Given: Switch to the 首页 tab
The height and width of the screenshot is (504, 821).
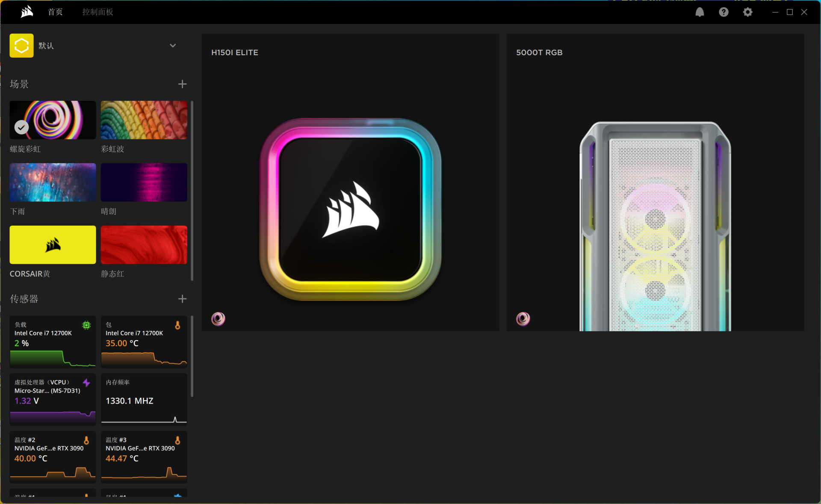Looking at the screenshot, I should click(55, 12).
